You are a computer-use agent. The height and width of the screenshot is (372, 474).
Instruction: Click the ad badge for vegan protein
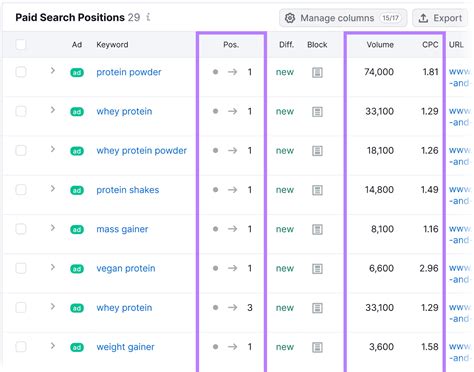(77, 269)
